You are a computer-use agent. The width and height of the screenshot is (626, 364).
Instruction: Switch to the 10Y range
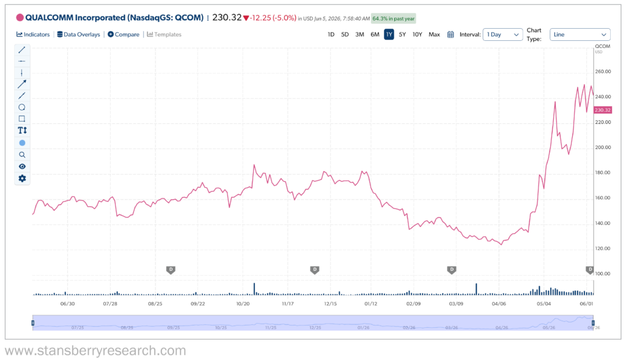(417, 35)
